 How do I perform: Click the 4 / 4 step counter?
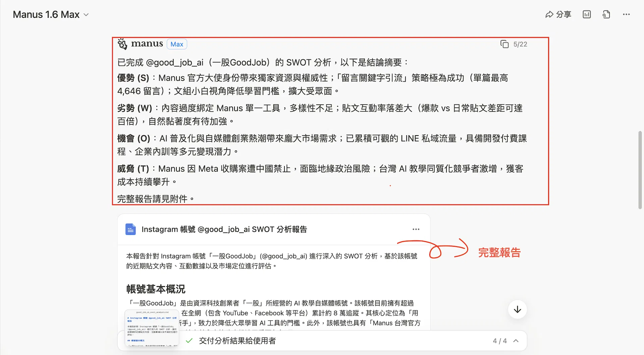click(500, 341)
